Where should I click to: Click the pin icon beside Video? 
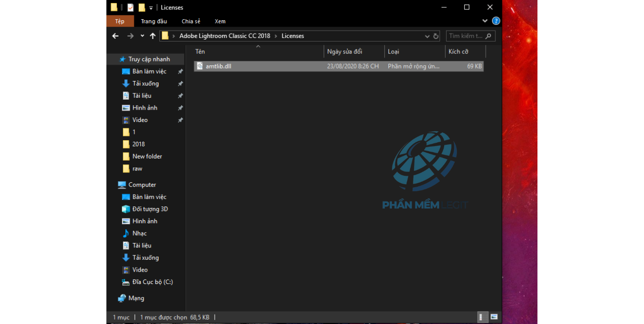click(x=180, y=120)
